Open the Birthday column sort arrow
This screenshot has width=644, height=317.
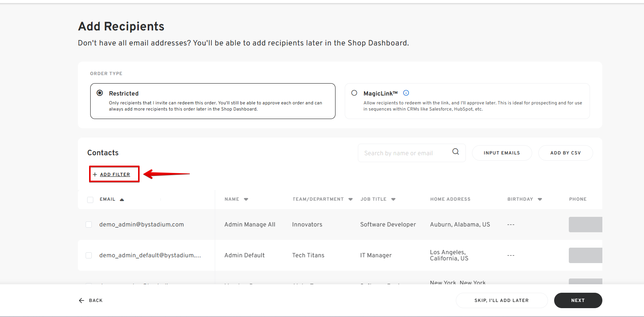(x=540, y=200)
